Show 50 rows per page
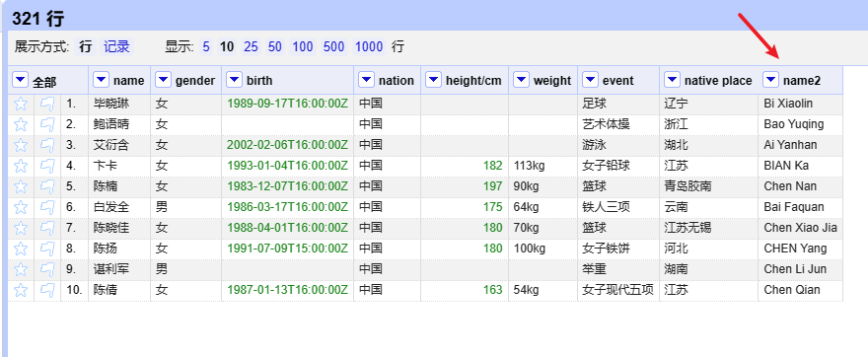This screenshot has height=357, width=868. [275, 46]
